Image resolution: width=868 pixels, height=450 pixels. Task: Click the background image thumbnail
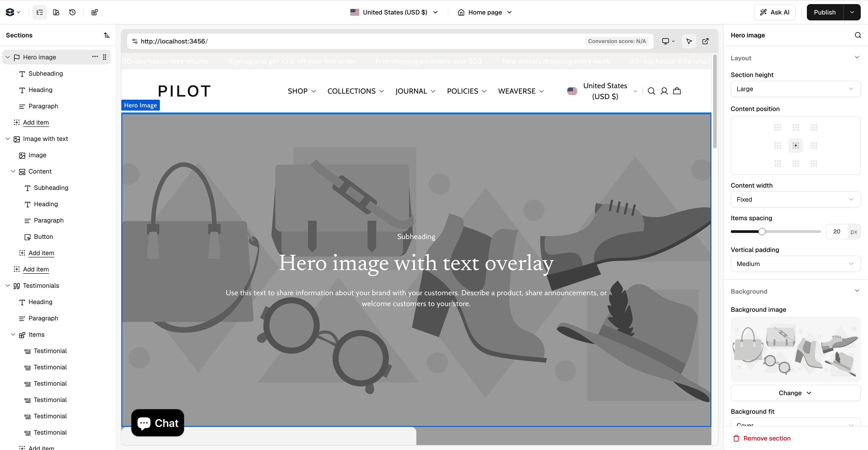[796, 349]
